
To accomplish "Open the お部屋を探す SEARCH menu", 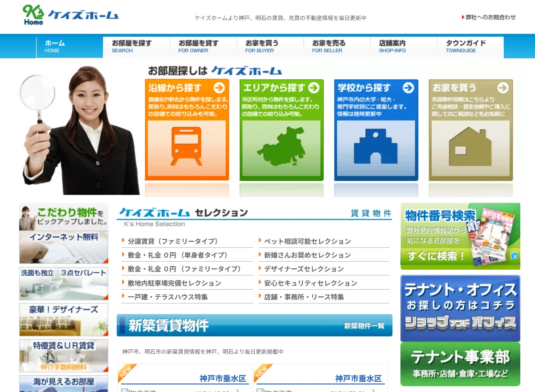I will click(x=136, y=46).
